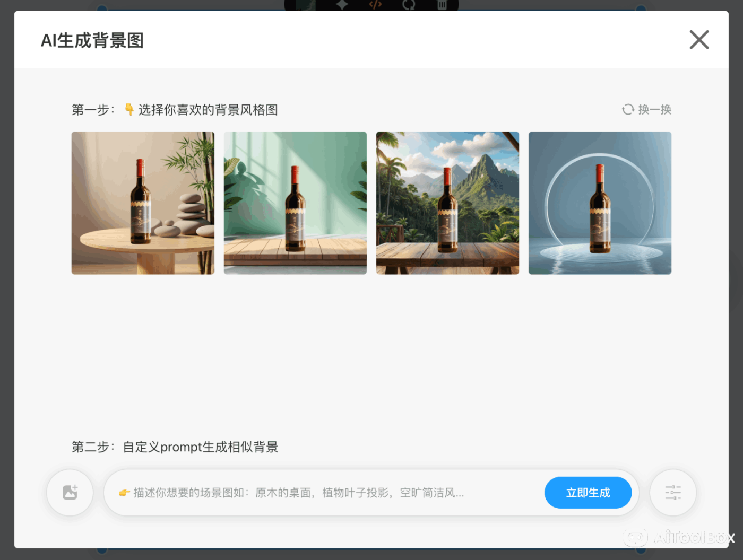This screenshot has height=560, width=743.
Task: Click the trash delete icon in the top toolbar
Action: click(x=443, y=5)
